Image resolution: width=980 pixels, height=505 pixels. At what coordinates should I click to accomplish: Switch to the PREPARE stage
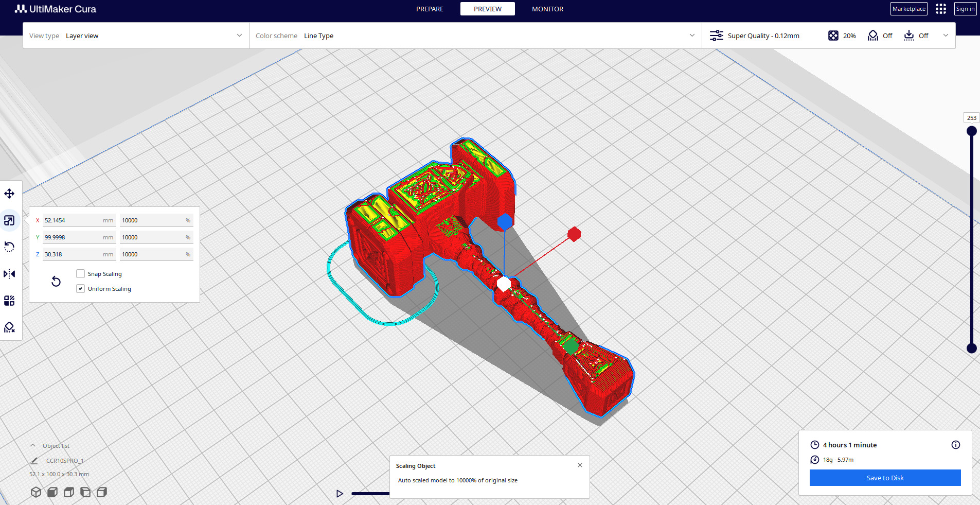coord(430,9)
